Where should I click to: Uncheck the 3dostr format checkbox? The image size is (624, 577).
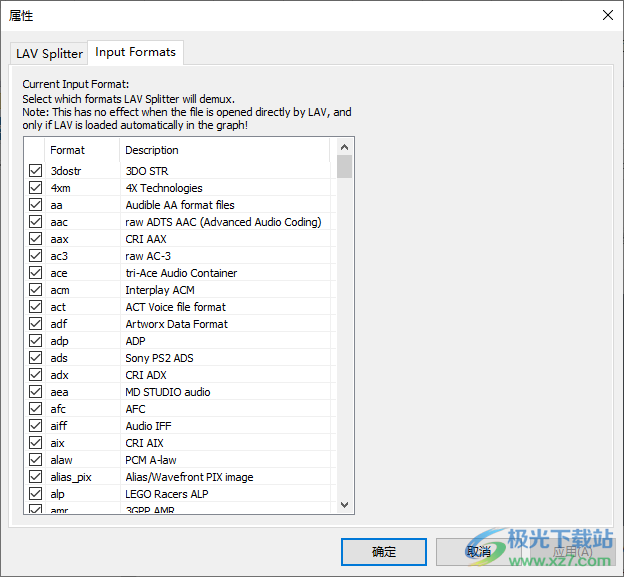click(x=35, y=171)
